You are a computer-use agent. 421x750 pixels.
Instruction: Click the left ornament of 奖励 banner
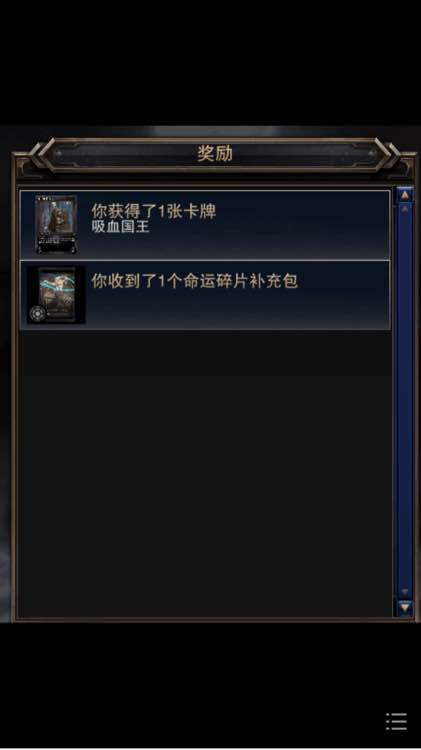click(41, 154)
